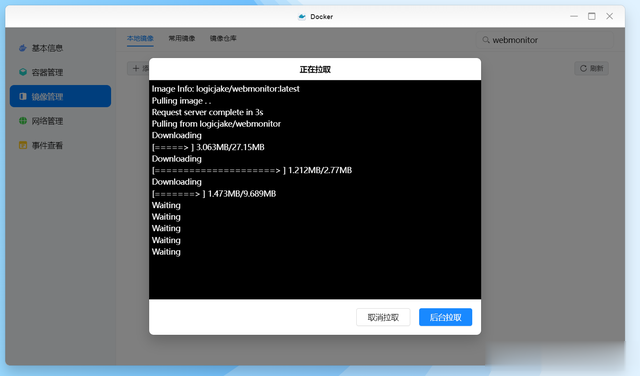The image size is (640, 376).
Task: Open the 基本信息 sidebar item
Action: [60, 48]
